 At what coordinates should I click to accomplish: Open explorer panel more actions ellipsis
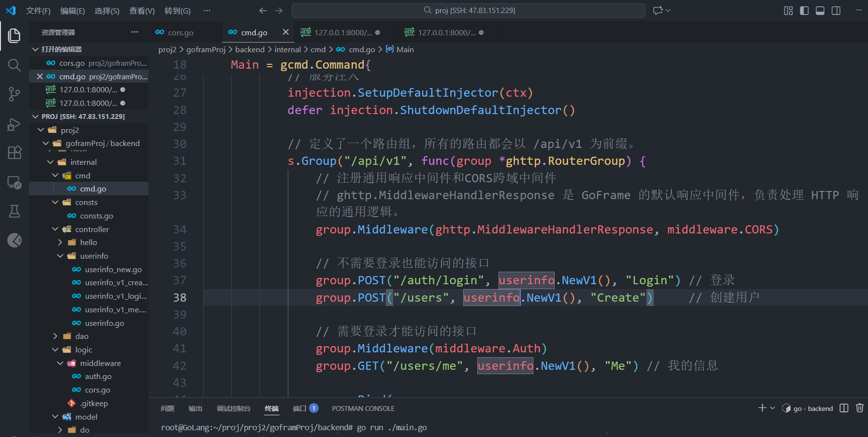134,32
